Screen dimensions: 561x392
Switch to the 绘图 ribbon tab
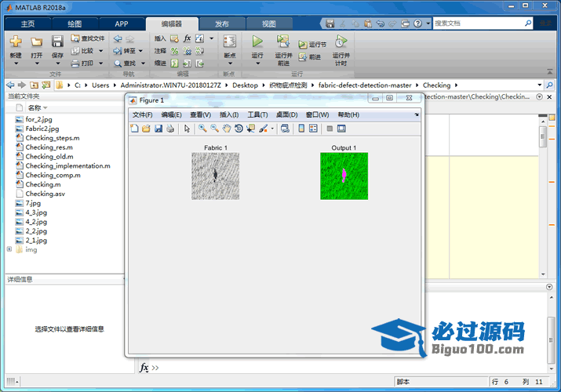[x=75, y=24]
